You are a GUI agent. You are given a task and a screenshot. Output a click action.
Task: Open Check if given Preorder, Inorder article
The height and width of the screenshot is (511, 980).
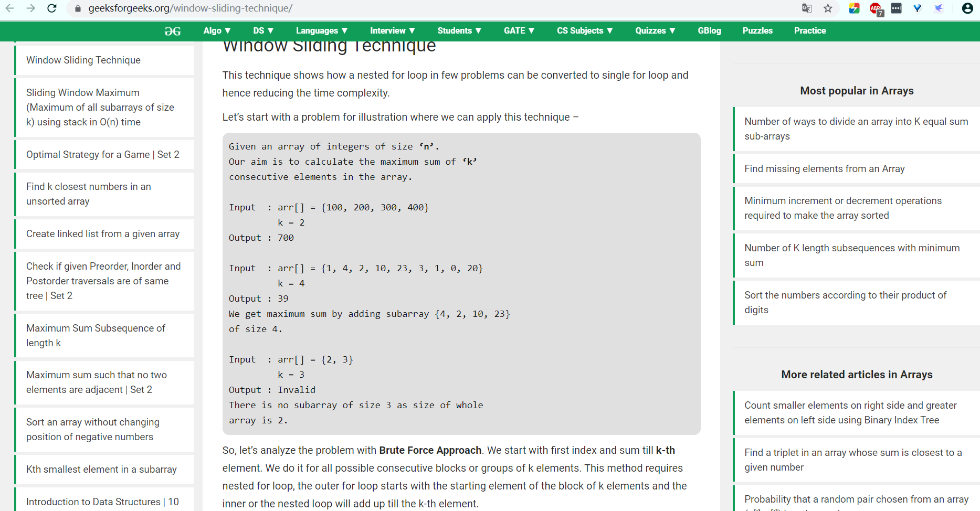(x=103, y=281)
